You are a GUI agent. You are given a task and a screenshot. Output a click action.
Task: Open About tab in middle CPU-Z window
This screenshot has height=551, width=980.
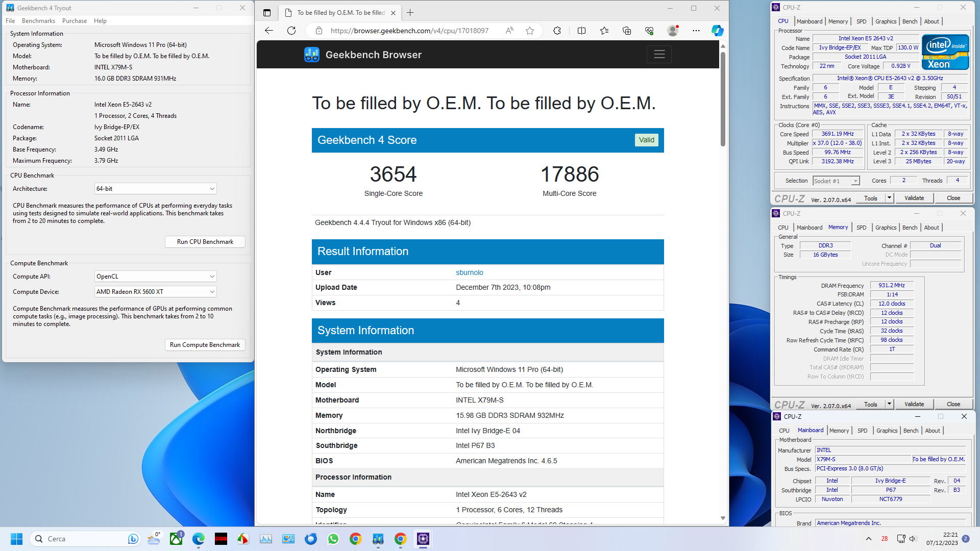931,228
